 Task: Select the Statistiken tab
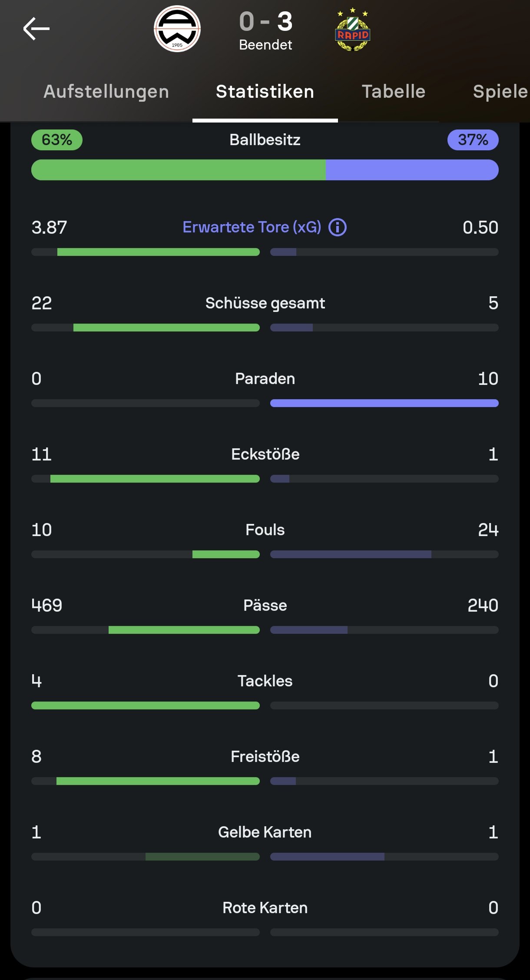point(265,92)
